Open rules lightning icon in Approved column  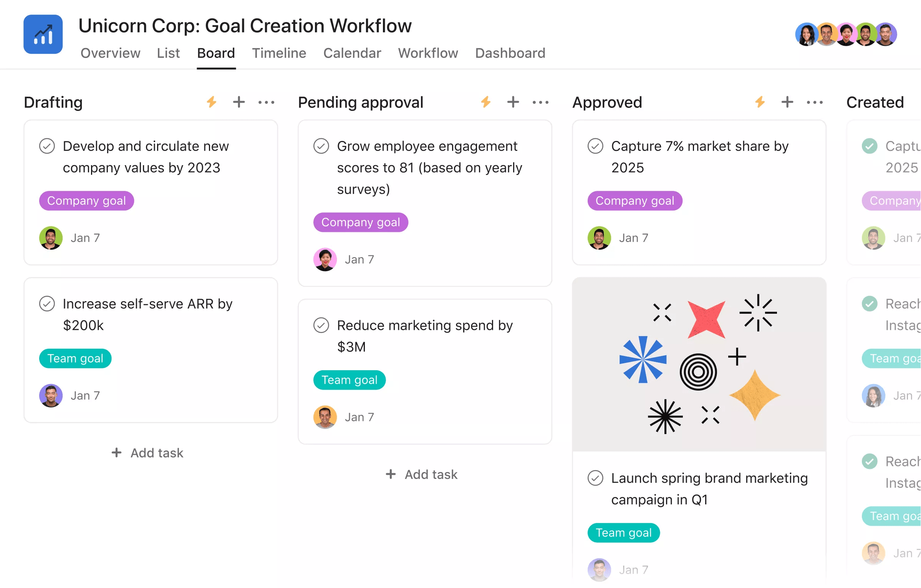[760, 102]
